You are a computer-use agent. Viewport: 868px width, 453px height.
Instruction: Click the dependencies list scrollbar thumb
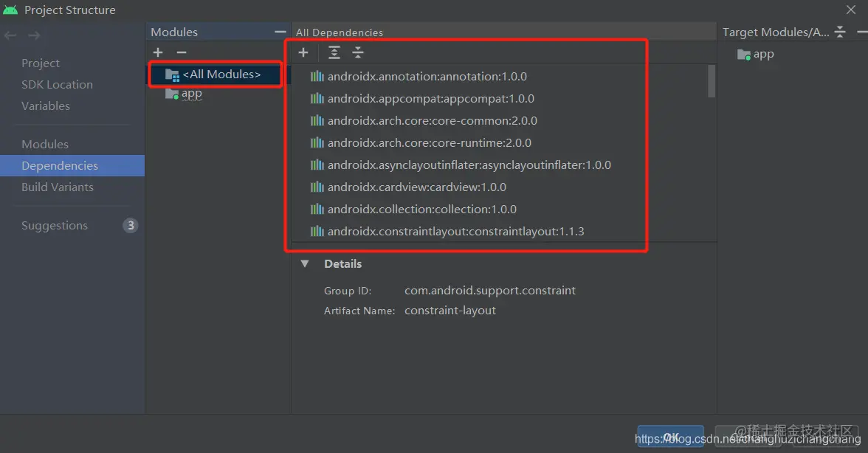tap(712, 81)
